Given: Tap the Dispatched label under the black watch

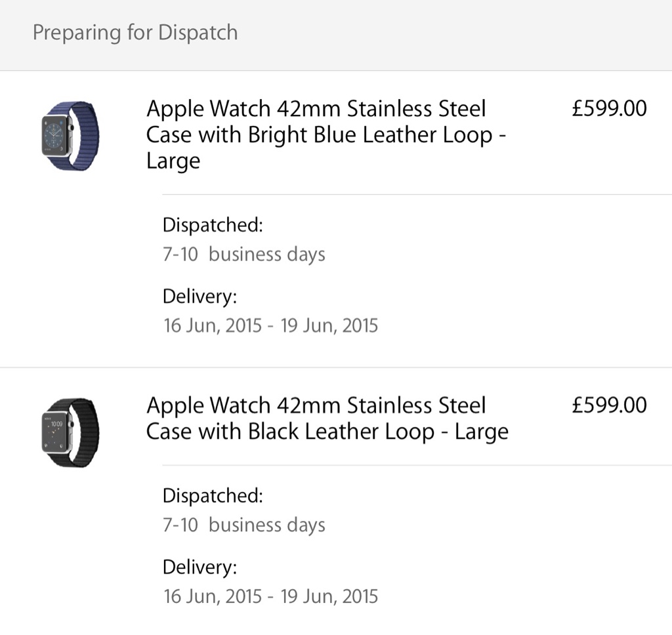Looking at the screenshot, I should pyautogui.click(x=213, y=495).
